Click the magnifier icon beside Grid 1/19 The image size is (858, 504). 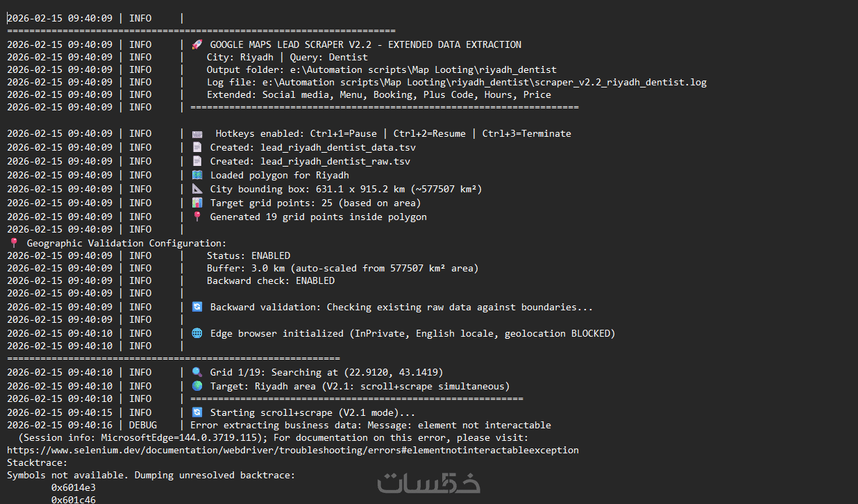(x=197, y=372)
